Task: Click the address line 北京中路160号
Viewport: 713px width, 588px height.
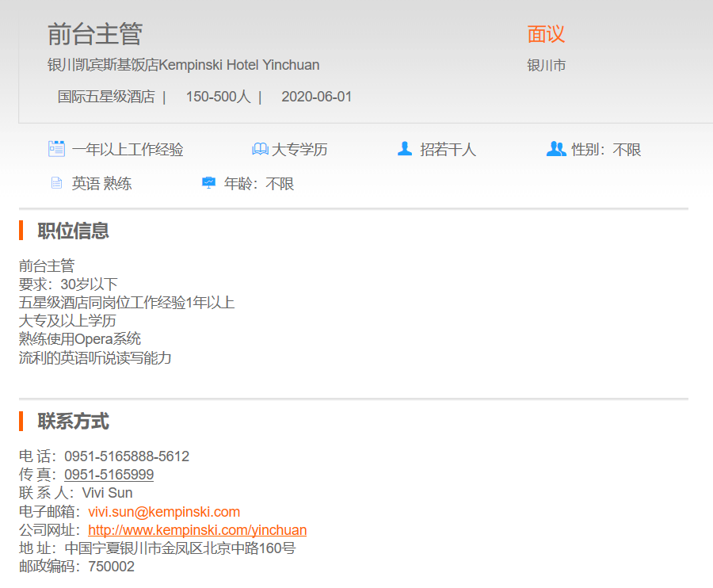Action: click(250, 548)
